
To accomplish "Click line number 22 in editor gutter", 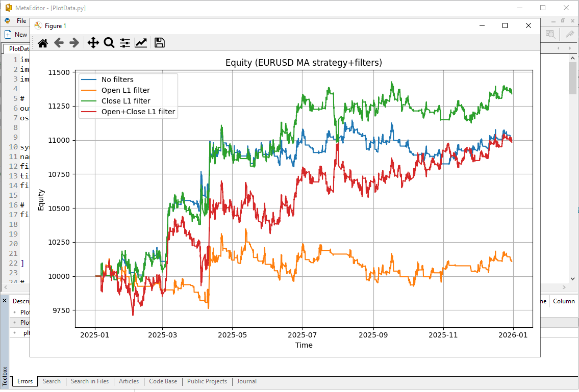I will [x=13, y=263].
